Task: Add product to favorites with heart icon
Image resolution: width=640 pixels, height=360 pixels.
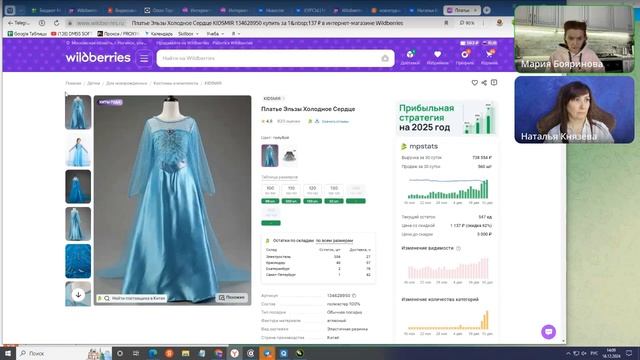Action: (x=474, y=83)
